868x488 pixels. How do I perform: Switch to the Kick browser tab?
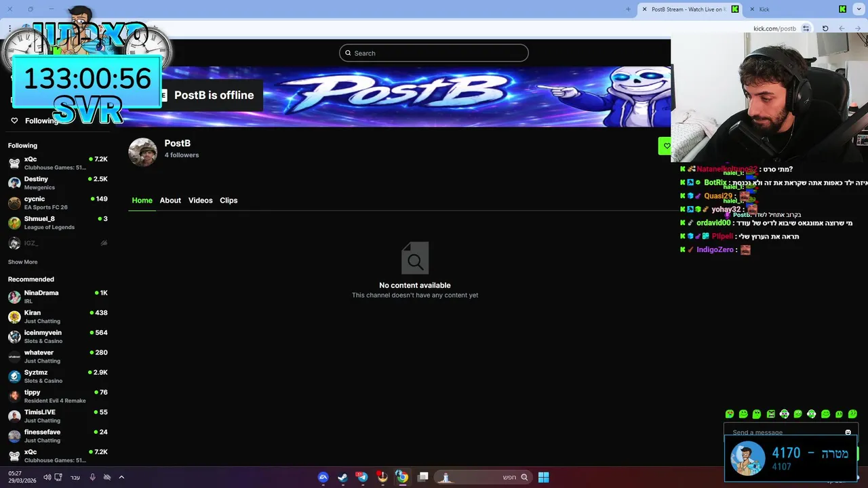[x=798, y=9]
